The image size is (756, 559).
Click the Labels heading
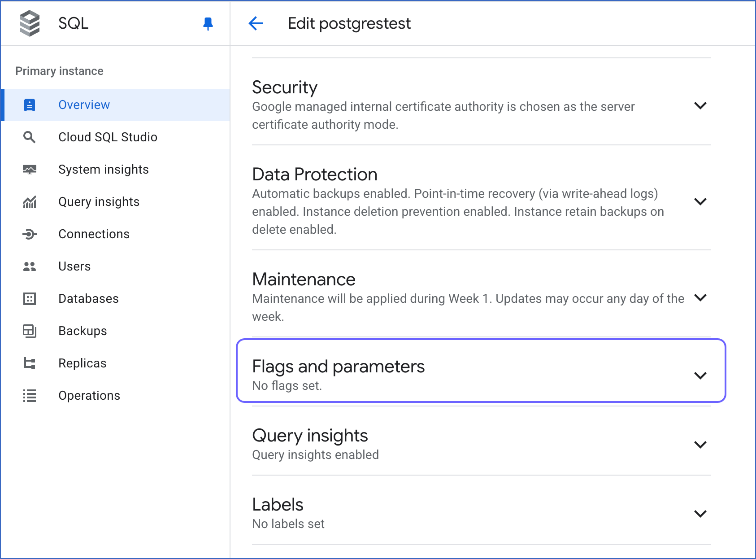(x=278, y=505)
